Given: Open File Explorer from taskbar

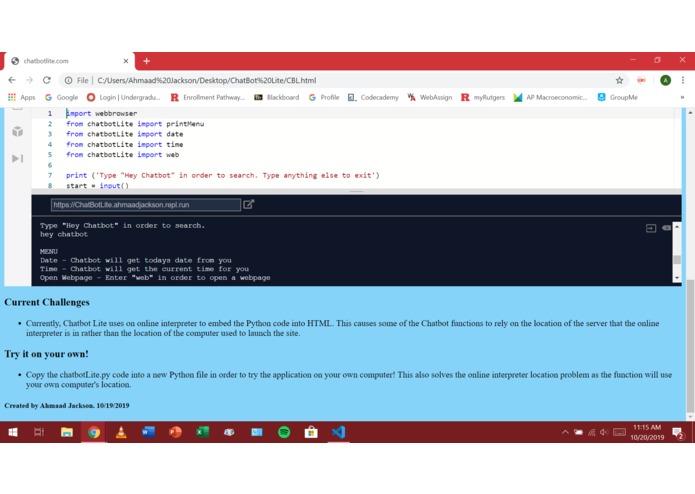Looking at the screenshot, I should [67, 432].
